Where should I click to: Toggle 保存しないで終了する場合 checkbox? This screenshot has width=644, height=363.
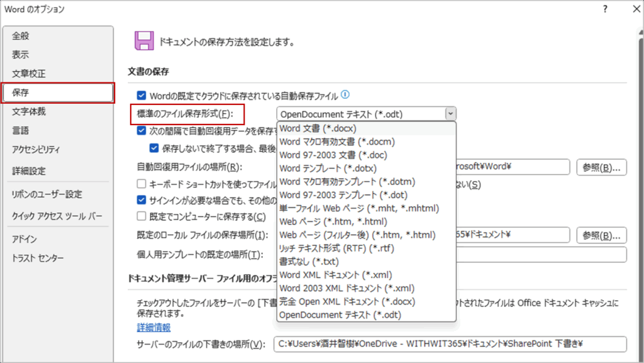[154, 148]
